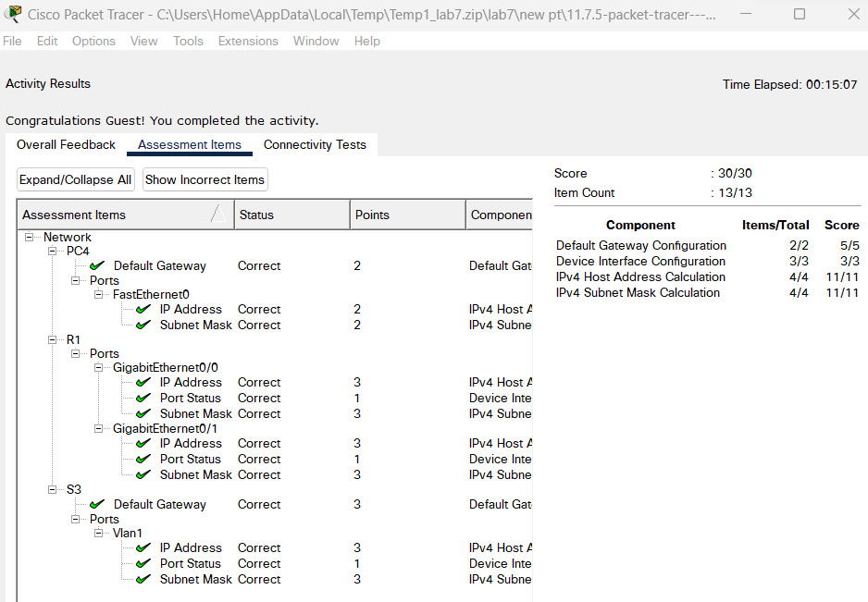Switch to the Overall Feedback tab

tap(66, 144)
